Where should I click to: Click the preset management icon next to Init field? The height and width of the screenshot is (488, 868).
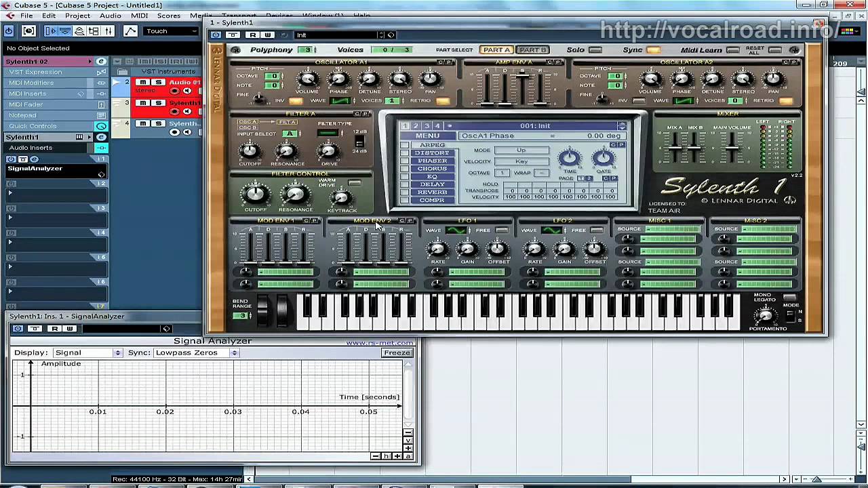click(x=391, y=35)
